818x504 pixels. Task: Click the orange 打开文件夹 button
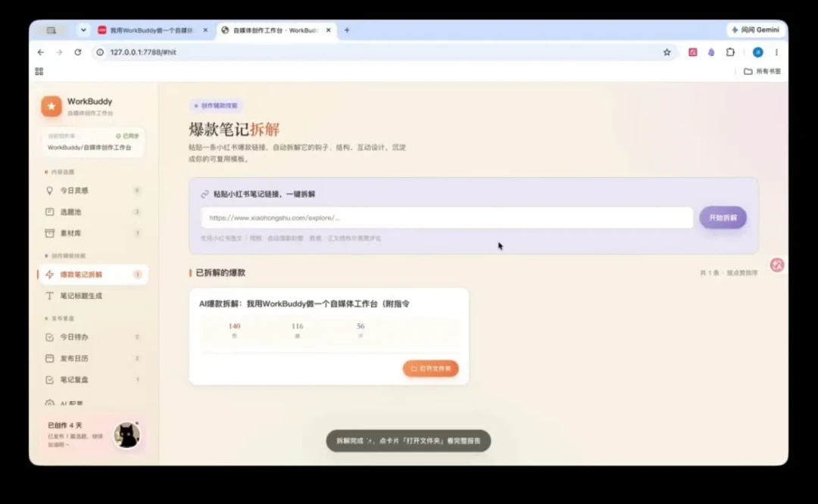pos(430,369)
